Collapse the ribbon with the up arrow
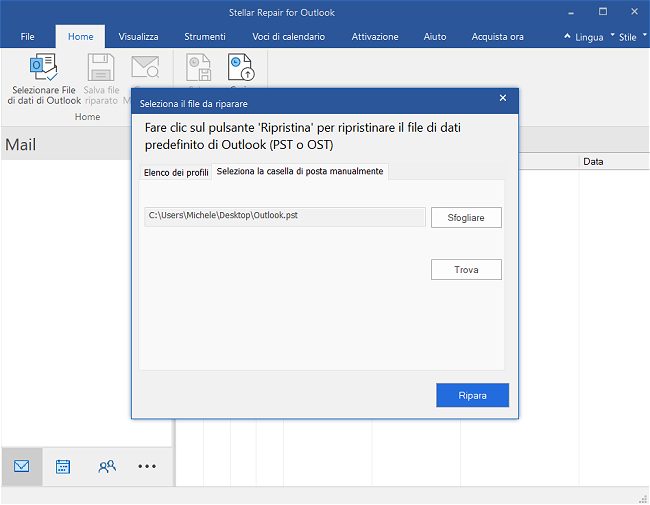The width and height of the screenshot is (650, 505). tap(567, 36)
